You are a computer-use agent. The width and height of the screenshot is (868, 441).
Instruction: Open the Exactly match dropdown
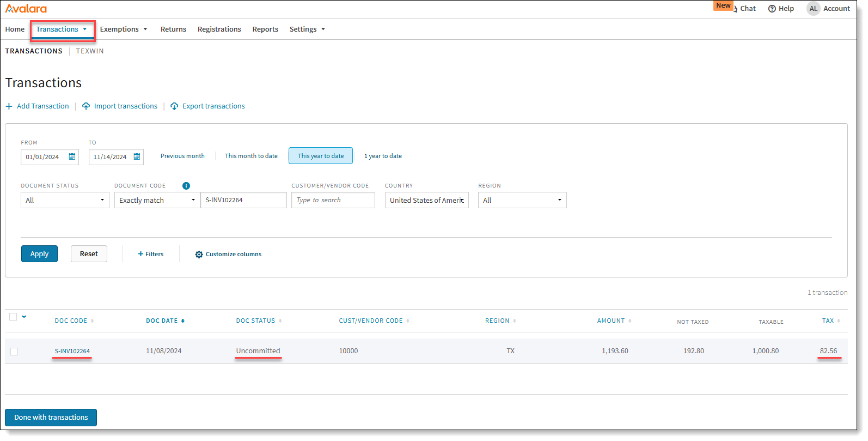point(157,201)
